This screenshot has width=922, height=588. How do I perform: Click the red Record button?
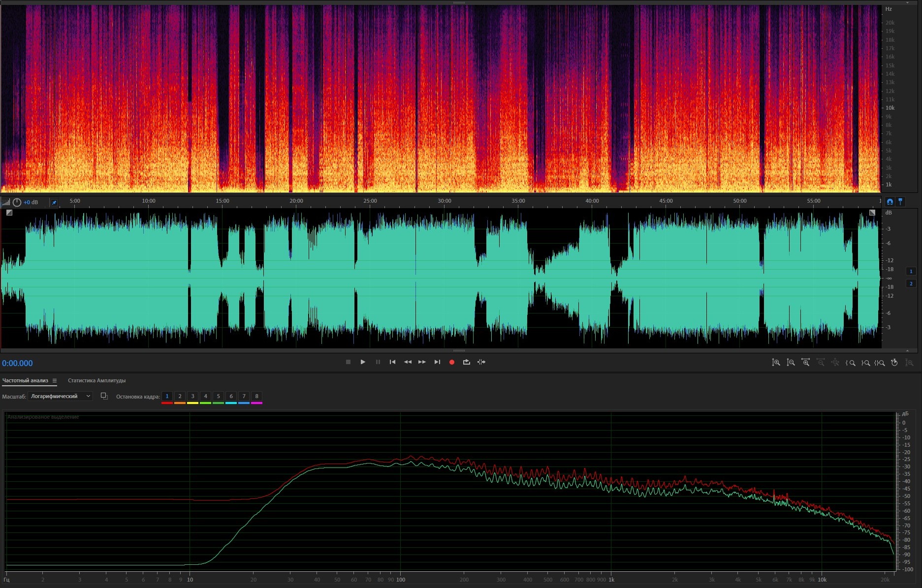coord(451,362)
